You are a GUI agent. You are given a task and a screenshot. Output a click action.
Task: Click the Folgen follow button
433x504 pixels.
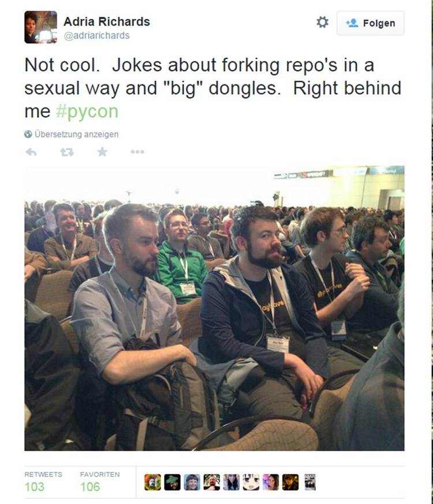point(371,23)
